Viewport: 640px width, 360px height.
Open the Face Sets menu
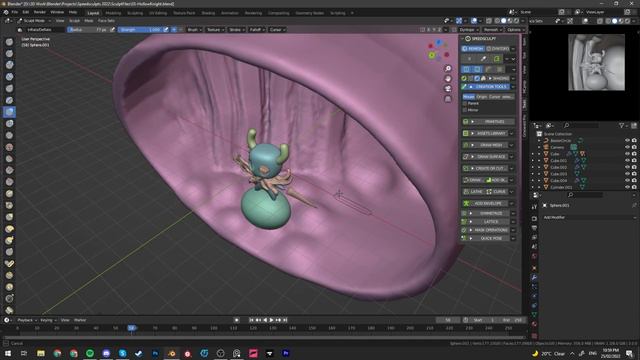click(x=106, y=20)
